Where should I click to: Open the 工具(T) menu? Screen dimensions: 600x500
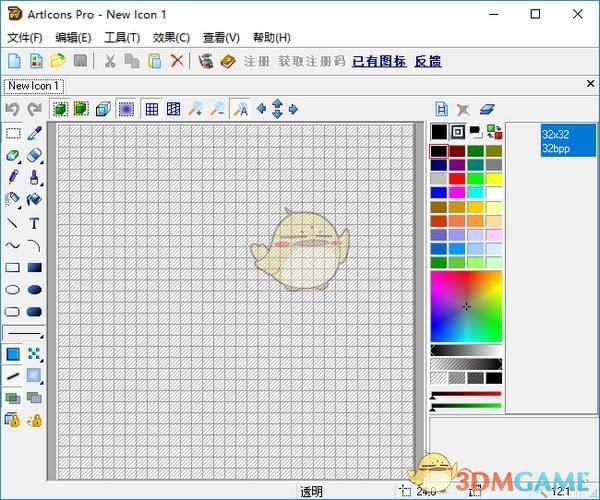(122, 37)
